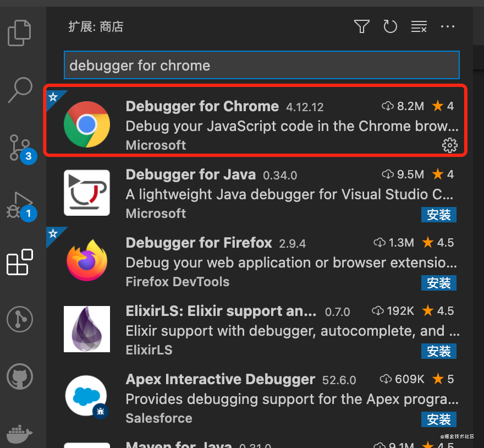Select the Apex Interactive Debugger title

coord(221,379)
